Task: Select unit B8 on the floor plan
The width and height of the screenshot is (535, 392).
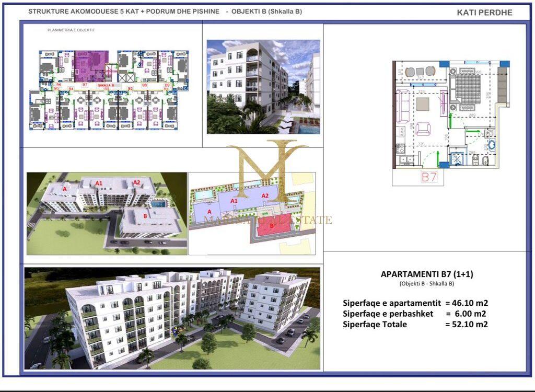Action: click(x=145, y=84)
